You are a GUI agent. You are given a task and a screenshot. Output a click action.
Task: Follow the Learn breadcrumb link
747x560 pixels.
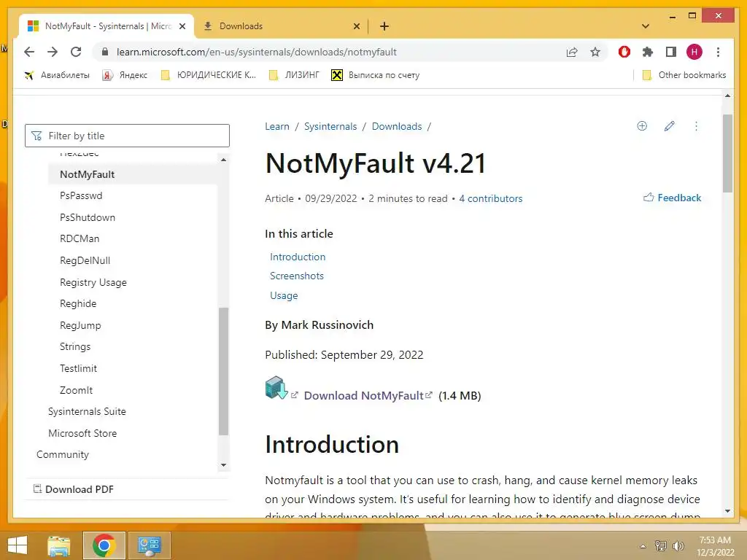pyautogui.click(x=276, y=127)
